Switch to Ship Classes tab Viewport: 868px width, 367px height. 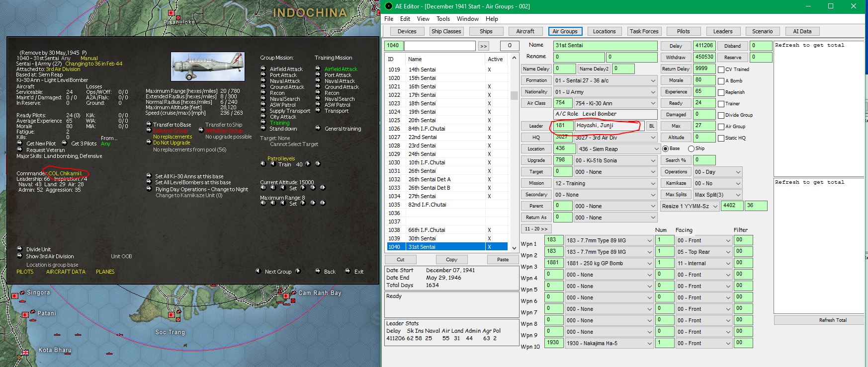pyautogui.click(x=446, y=31)
